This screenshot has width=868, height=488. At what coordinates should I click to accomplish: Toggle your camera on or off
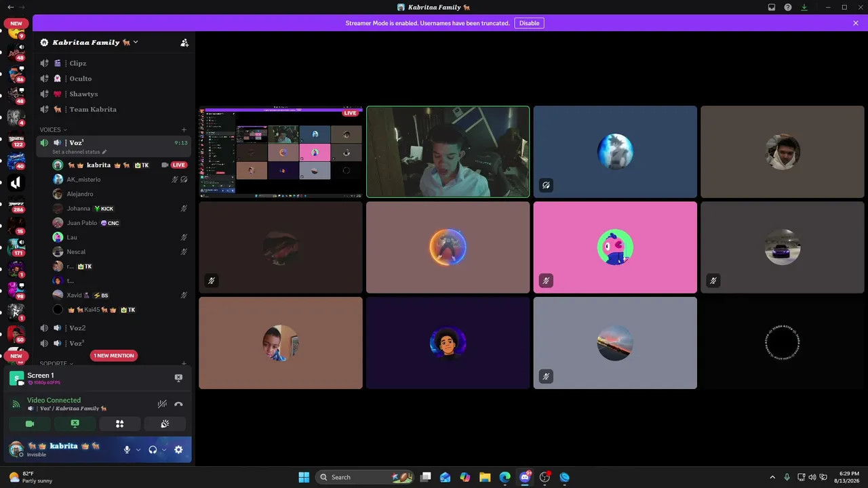30,424
